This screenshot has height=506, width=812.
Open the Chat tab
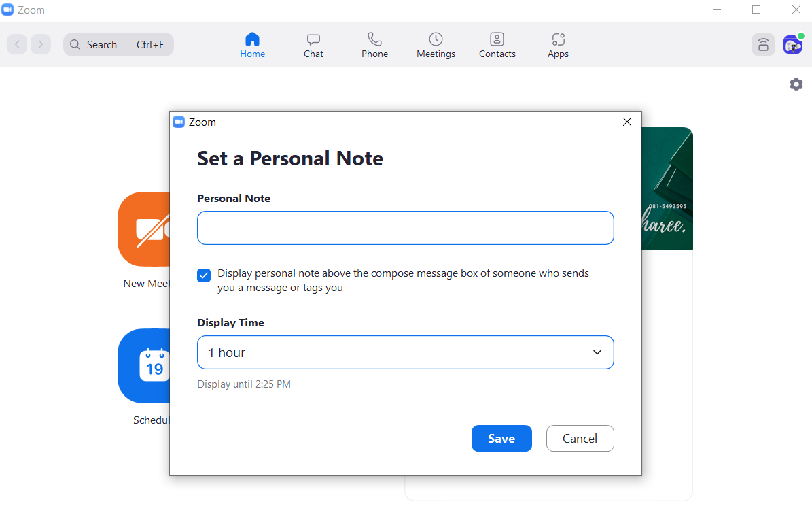point(313,45)
